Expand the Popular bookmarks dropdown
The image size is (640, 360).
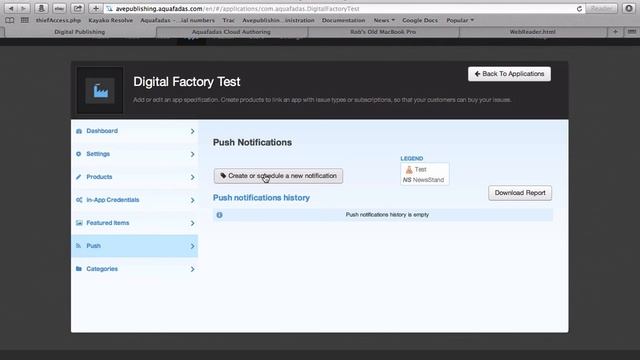[460, 20]
